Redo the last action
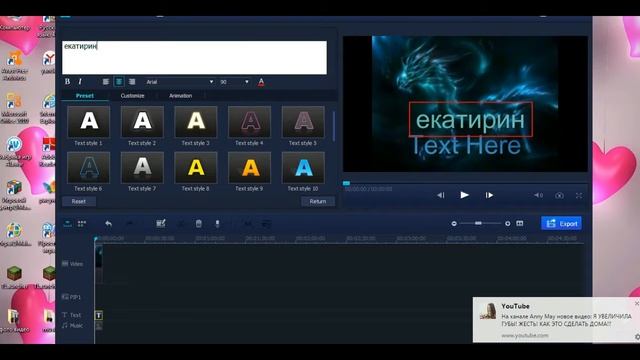This screenshot has width=640, height=360. 129,224
